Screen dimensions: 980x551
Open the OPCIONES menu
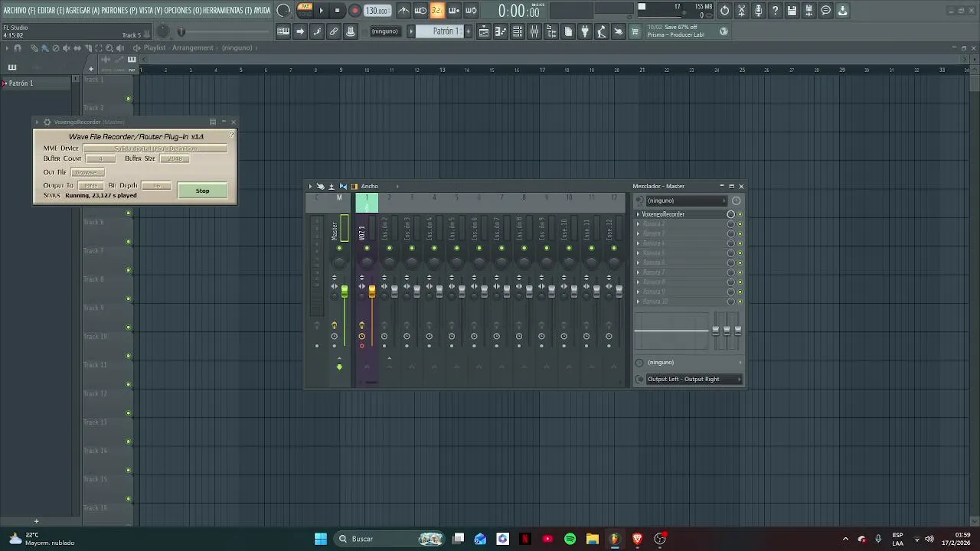click(x=183, y=11)
